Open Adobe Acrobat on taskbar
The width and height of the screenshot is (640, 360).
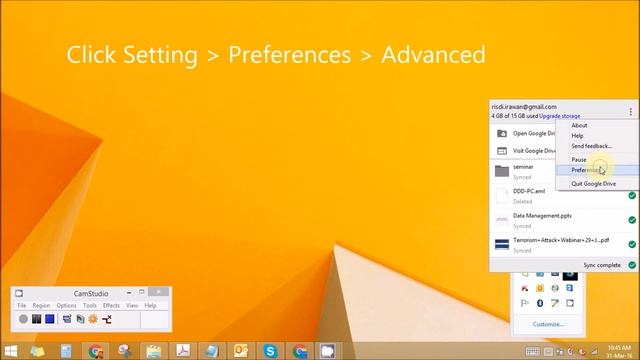click(183, 351)
